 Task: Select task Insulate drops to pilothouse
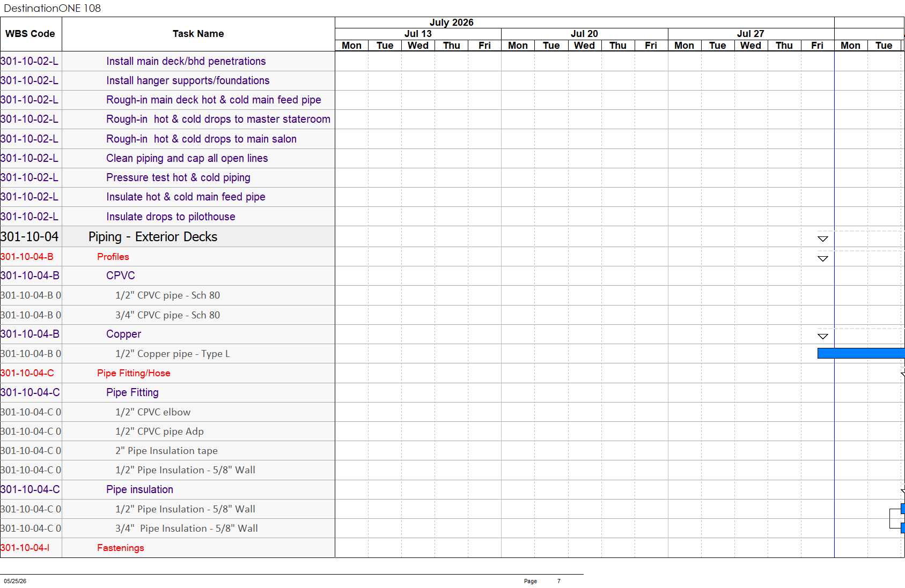click(x=171, y=217)
